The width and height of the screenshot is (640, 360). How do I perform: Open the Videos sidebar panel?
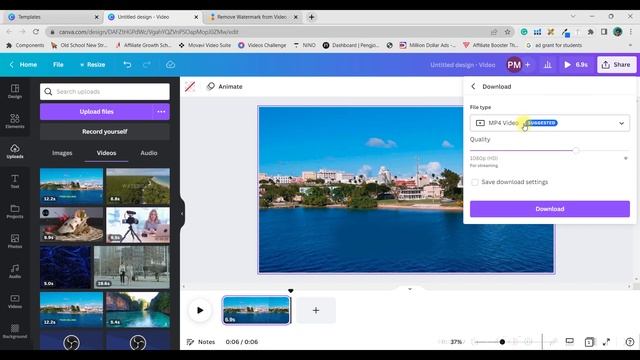(15, 301)
